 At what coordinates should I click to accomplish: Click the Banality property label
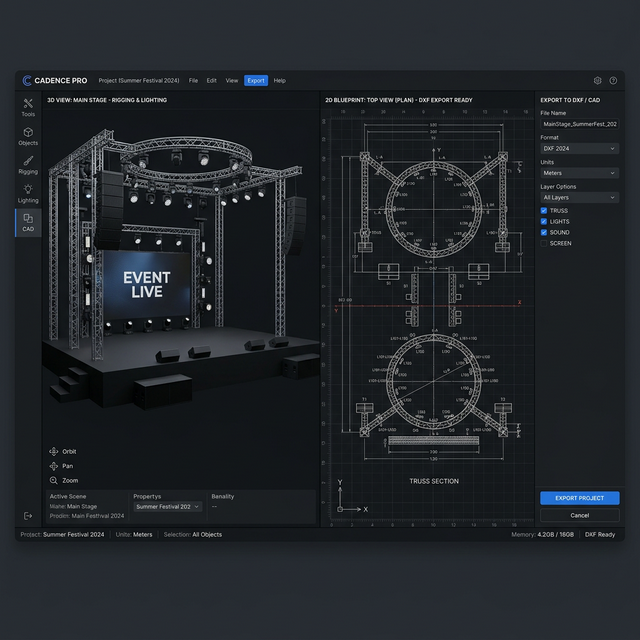click(222, 496)
